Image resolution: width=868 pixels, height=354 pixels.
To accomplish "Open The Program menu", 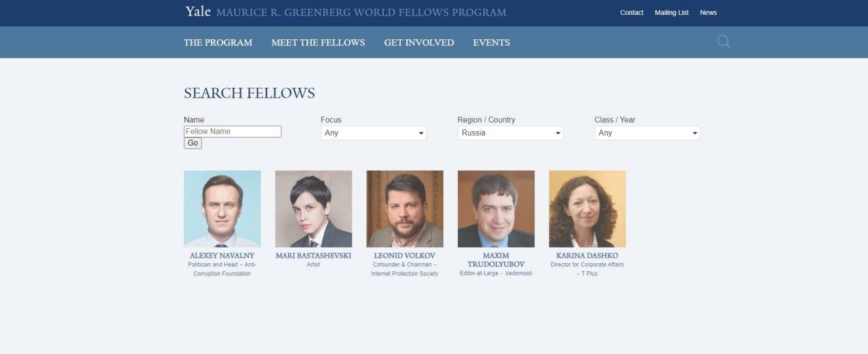I will coord(218,42).
